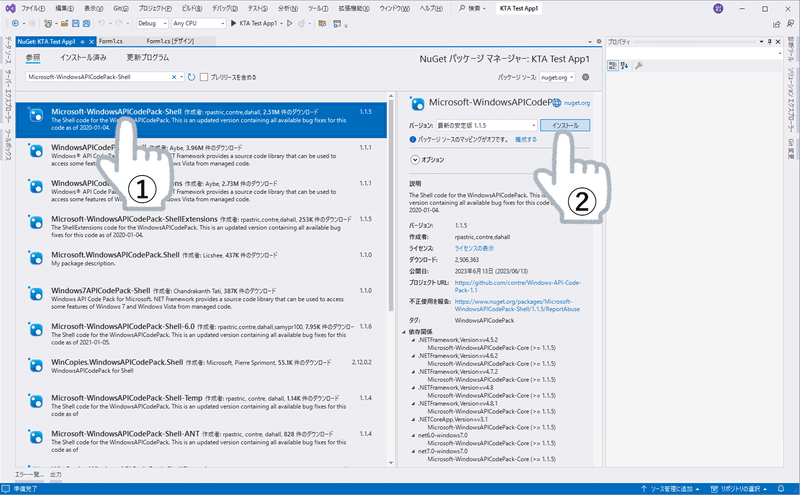Click the share icon under the title bar
This screenshot has height=495, width=800.
(777, 24)
